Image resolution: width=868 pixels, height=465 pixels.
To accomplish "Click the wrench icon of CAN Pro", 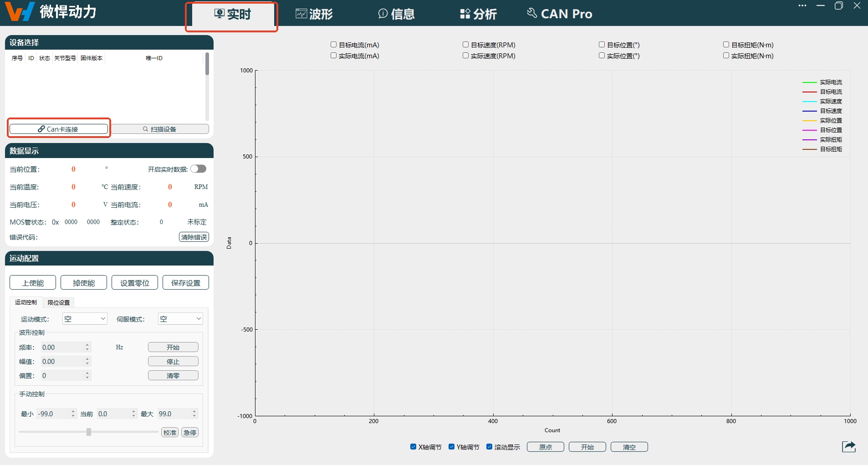I will (x=531, y=13).
